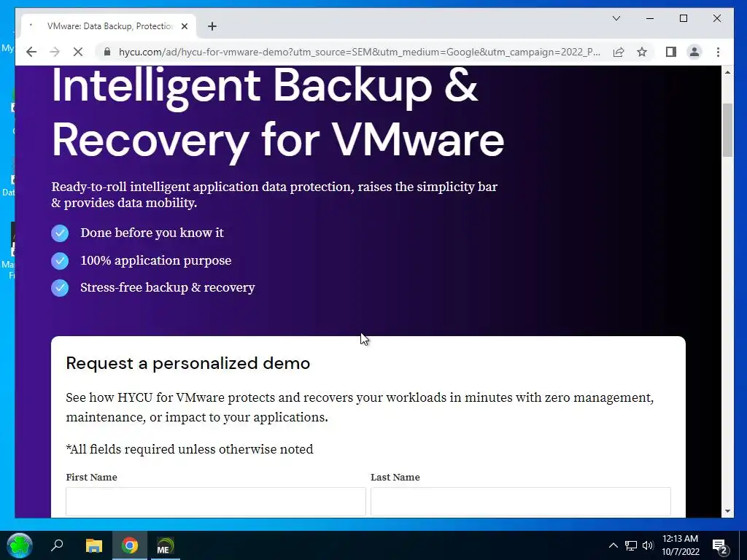Show hidden system tray icons
This screenshot has width=747, height=560.
613,545
